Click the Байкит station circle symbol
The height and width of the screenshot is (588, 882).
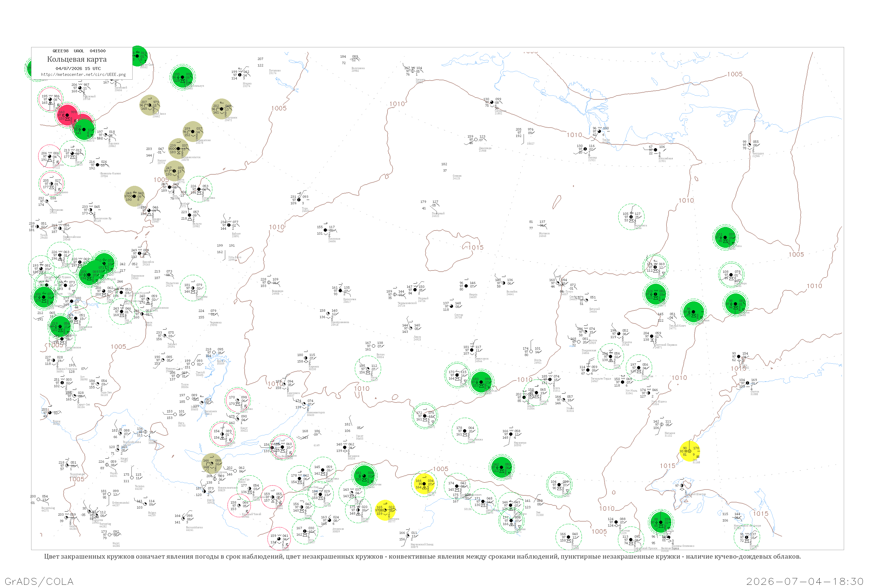click(229, 225)
